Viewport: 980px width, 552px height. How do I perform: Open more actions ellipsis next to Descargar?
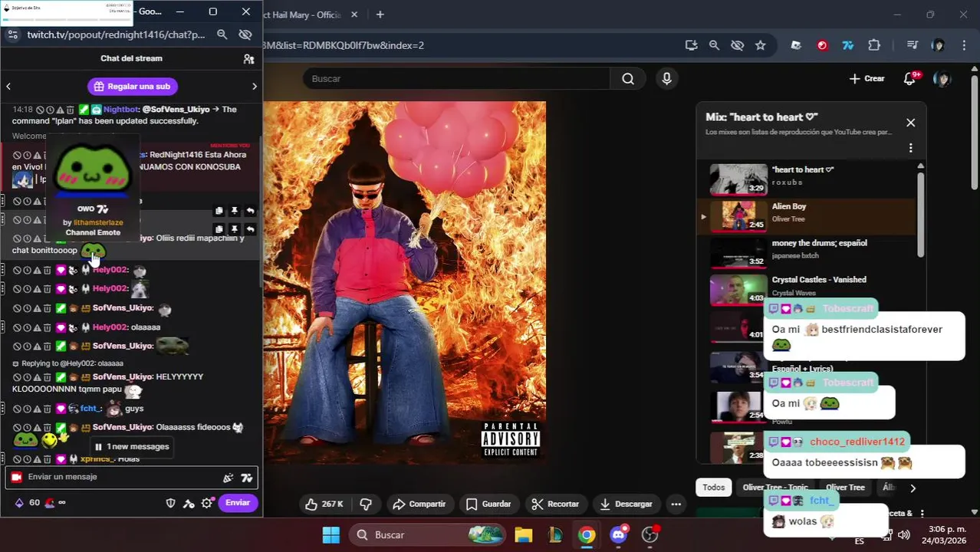(x=676, y=504)
